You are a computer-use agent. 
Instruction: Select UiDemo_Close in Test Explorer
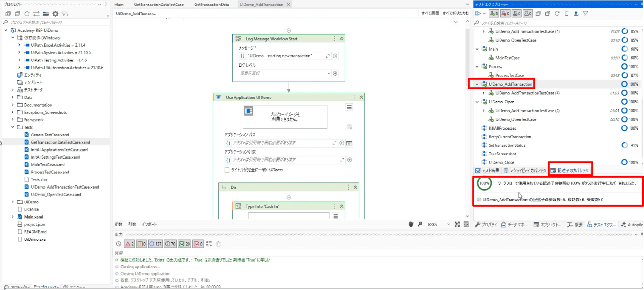[501, 163]
